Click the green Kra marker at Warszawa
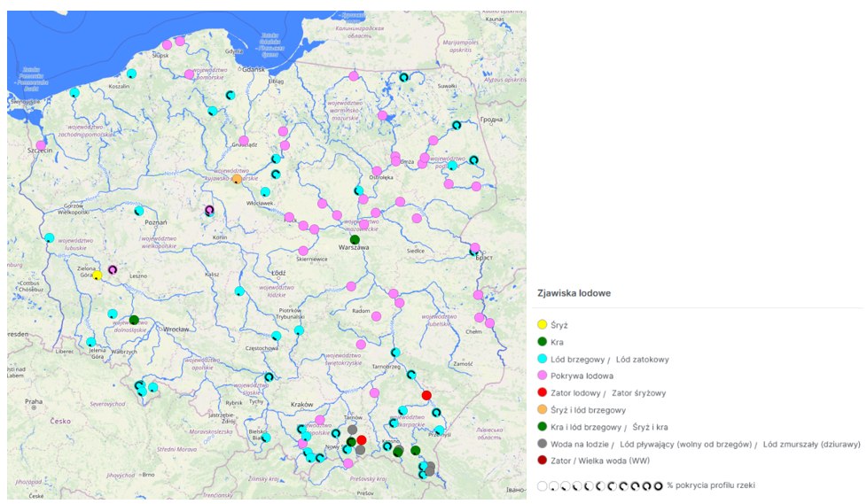Image resolution: width=867 pixels, height=504 pixels. (x=355, y=239)
